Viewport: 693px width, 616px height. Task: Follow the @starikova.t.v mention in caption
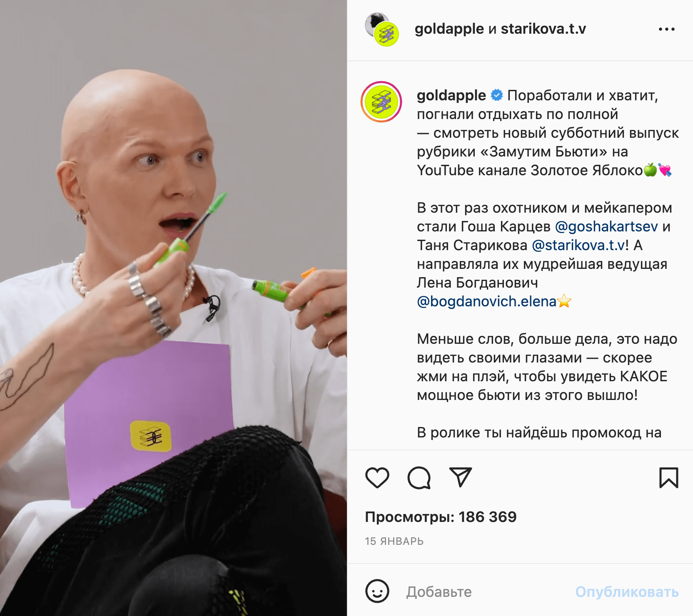tap(578, 245)
